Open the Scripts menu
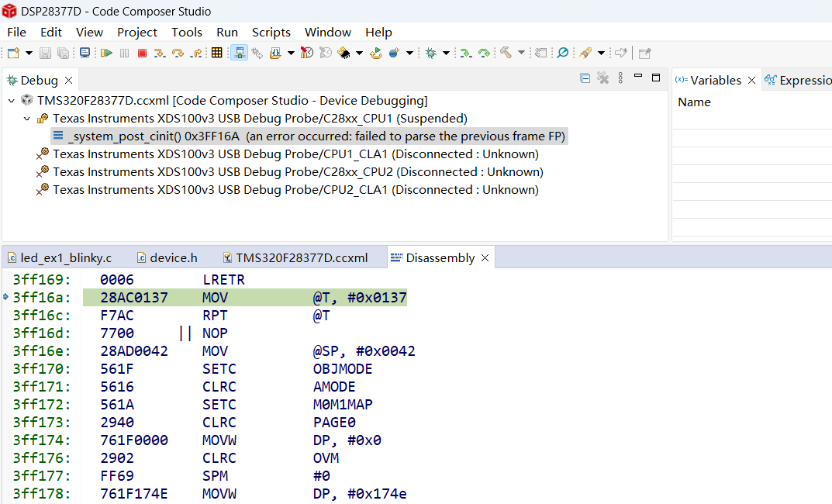This screenshot has height=504, width=832. coord(271,32)
